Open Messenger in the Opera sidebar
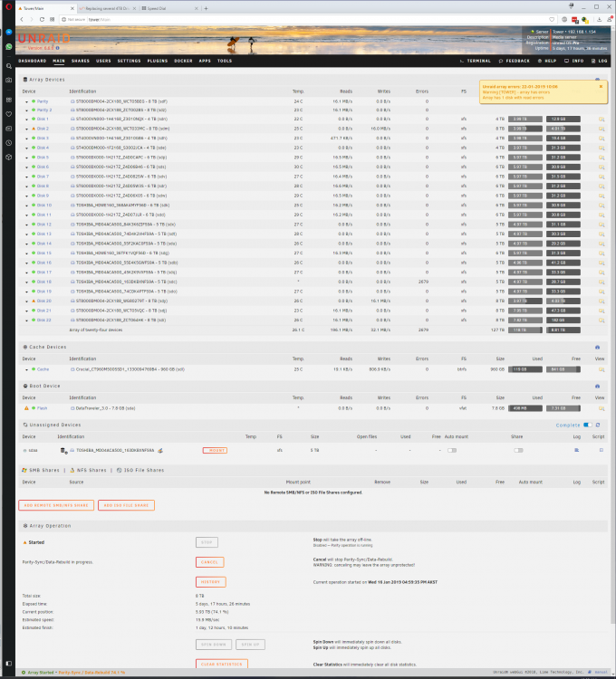 click(x=9, y=32)
